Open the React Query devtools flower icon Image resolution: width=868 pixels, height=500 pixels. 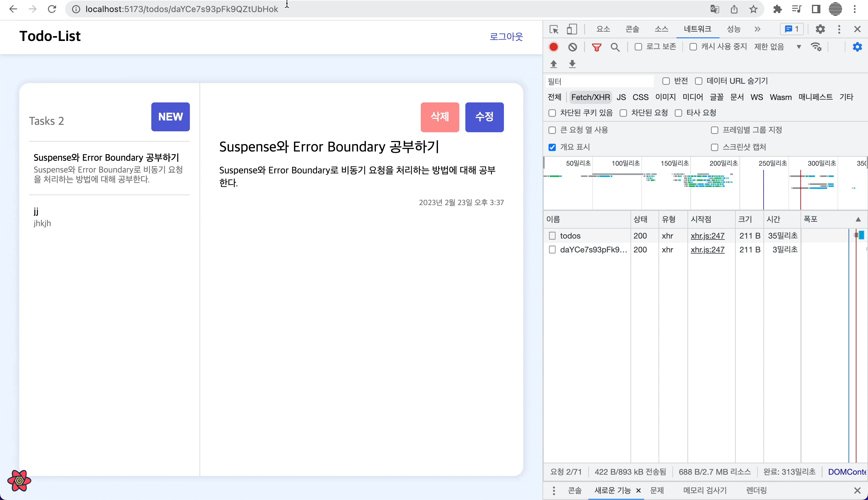click(x=19, y=481)
